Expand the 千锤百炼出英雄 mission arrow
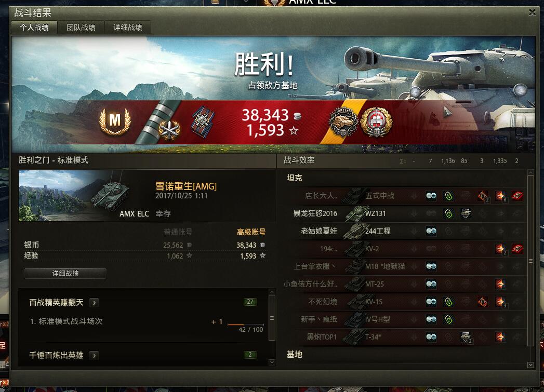544x392 pixels. 94,355
